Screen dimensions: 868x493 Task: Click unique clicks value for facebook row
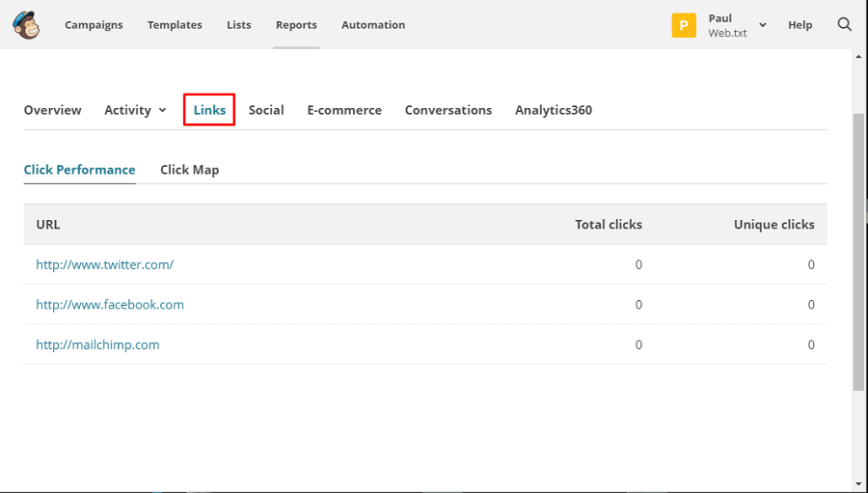tap(811, 305)
